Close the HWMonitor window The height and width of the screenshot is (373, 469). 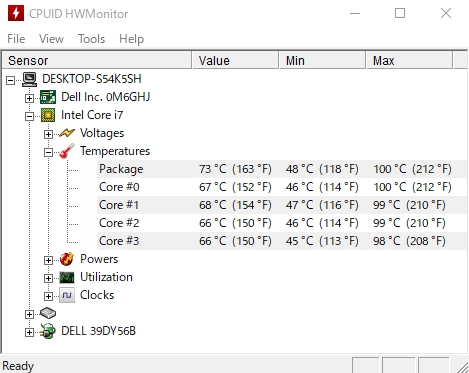(x=446, y=13)
